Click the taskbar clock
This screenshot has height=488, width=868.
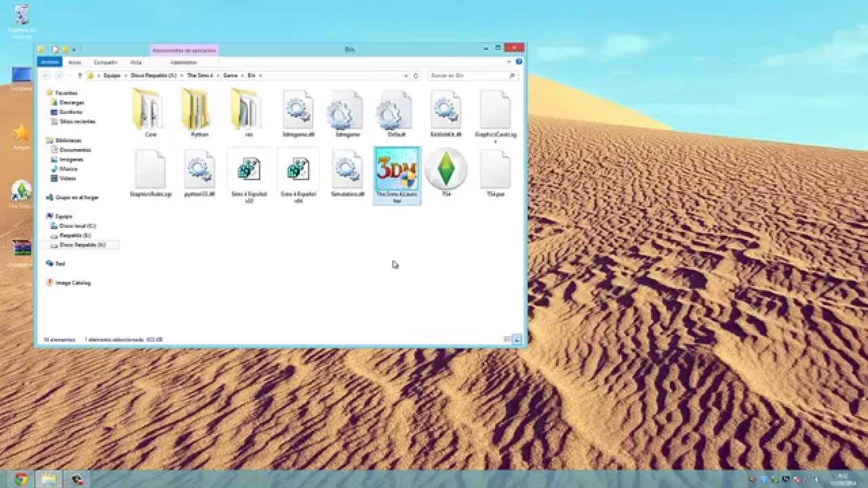[x=843, y=479]
